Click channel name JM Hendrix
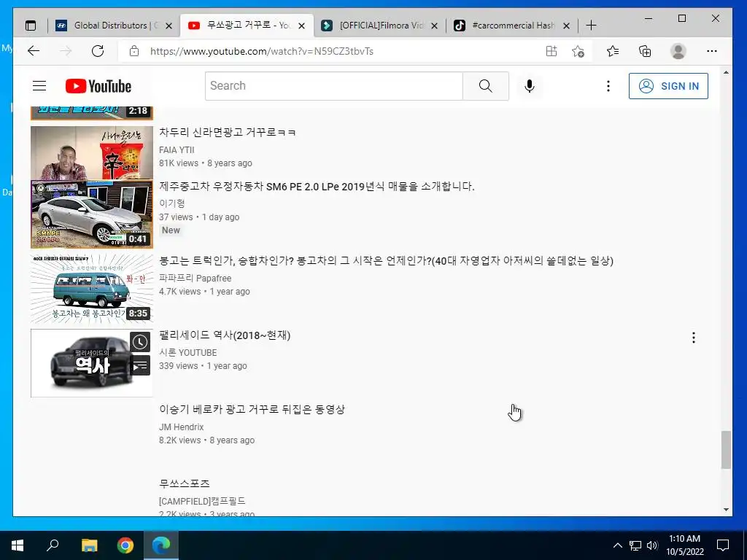The width and height of the screenshot is (747, 560). [x=182, y=427]
